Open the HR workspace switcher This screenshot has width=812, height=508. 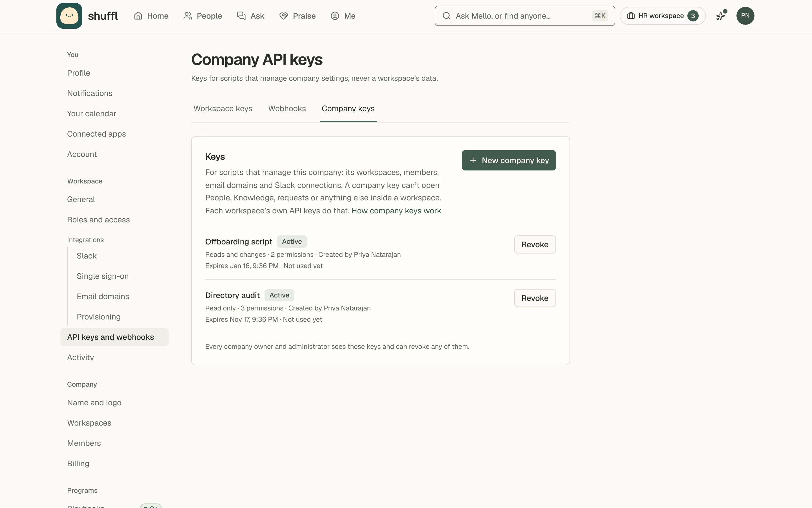point(662,16)
